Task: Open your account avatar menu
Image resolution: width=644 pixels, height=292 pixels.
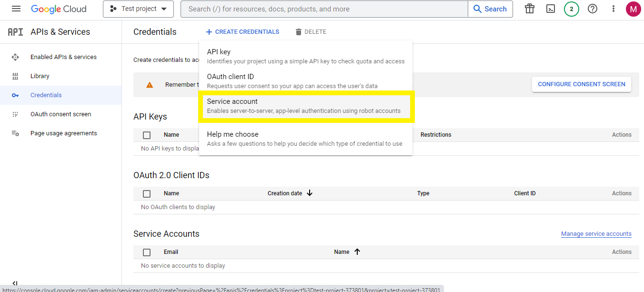Action: click(633, 9)
